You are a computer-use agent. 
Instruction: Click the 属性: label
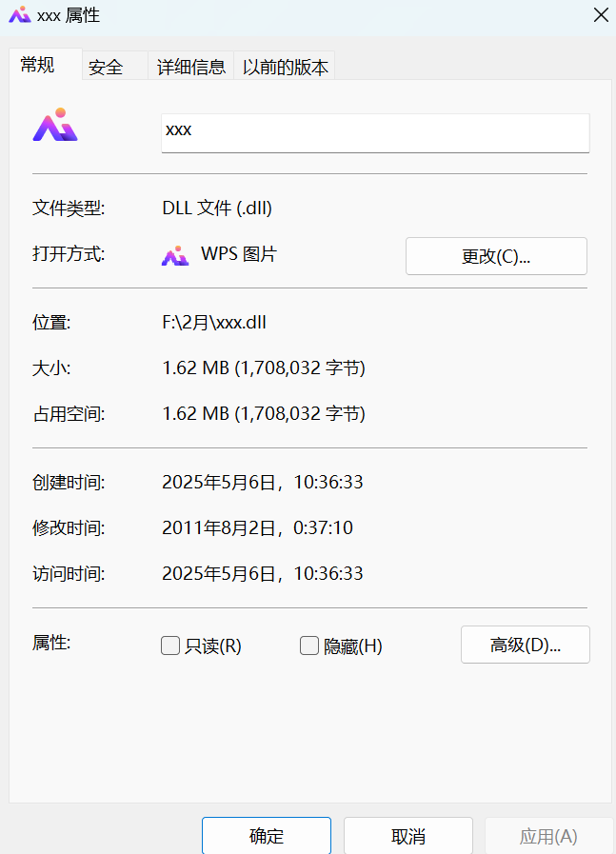[51, 643]
